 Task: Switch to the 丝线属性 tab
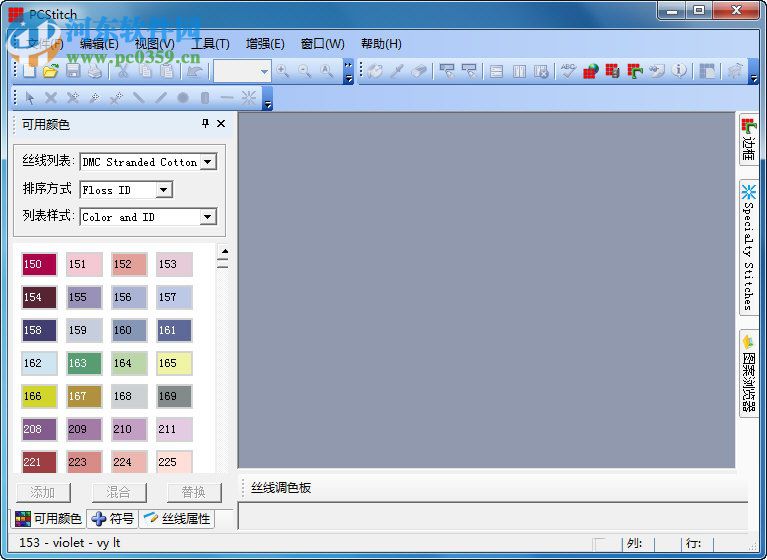click(x=177, y=518)
